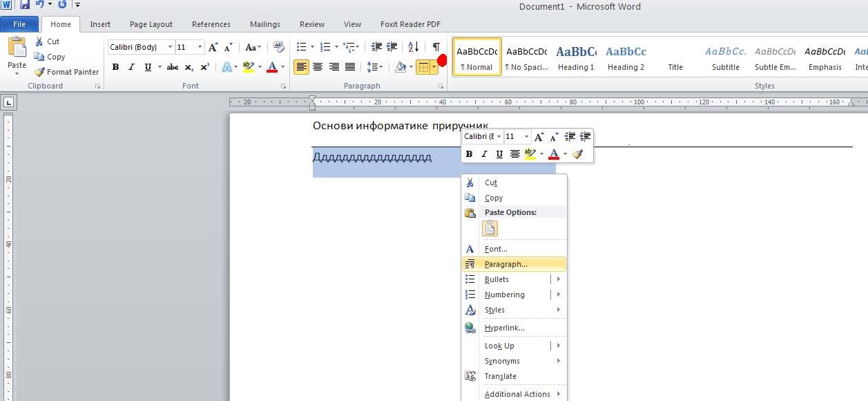Expand Clipboard pane launcher

[97, 86]
